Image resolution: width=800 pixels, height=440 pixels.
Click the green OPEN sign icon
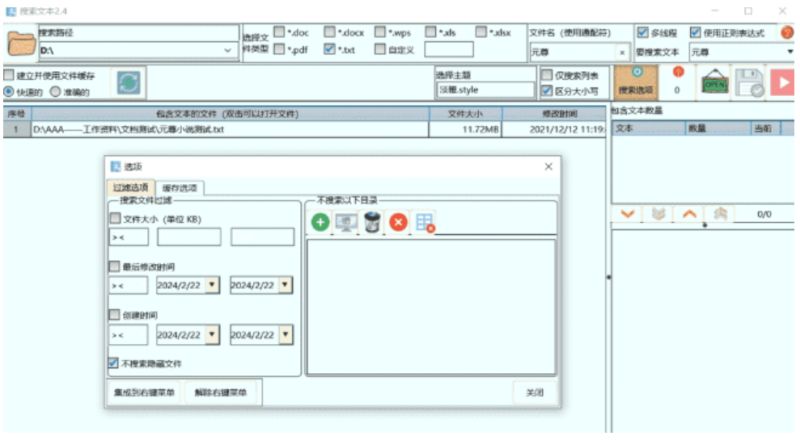click(714, 82)
